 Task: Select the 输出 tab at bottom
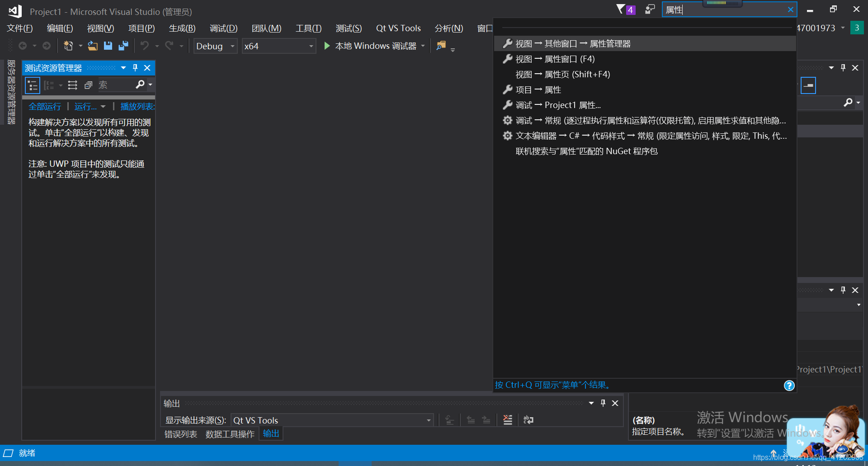point(271,434)
